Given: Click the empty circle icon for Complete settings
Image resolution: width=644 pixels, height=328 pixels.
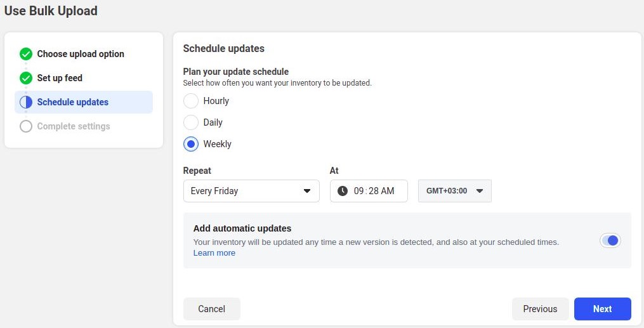Looking at the screenshot, I should (26, 126).
